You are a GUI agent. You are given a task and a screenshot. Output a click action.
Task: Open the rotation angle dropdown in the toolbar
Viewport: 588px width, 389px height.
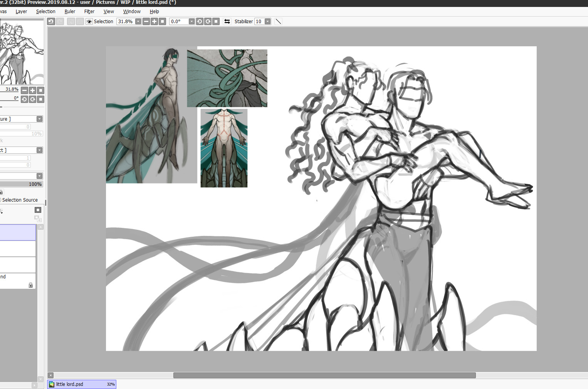192,22
